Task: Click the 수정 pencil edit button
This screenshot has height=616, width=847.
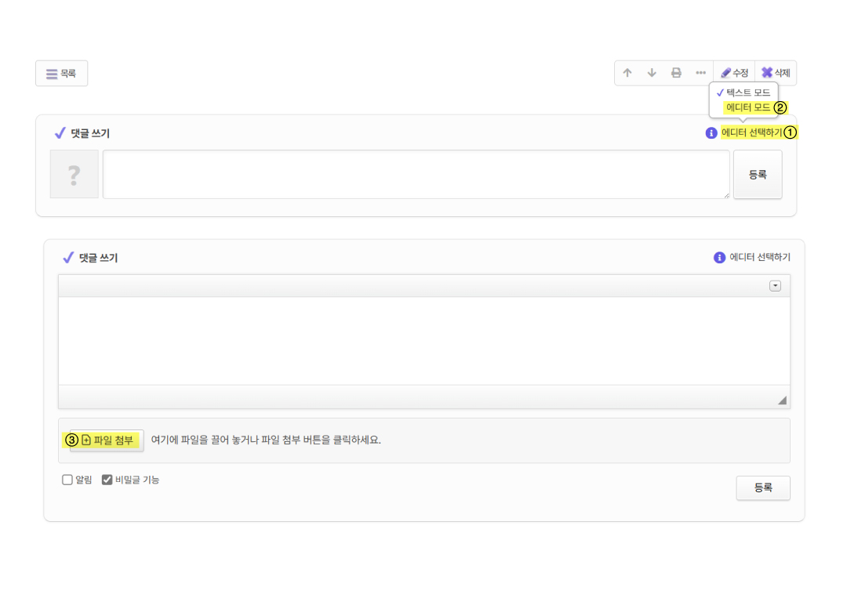Action: click(x=735, y=73)
